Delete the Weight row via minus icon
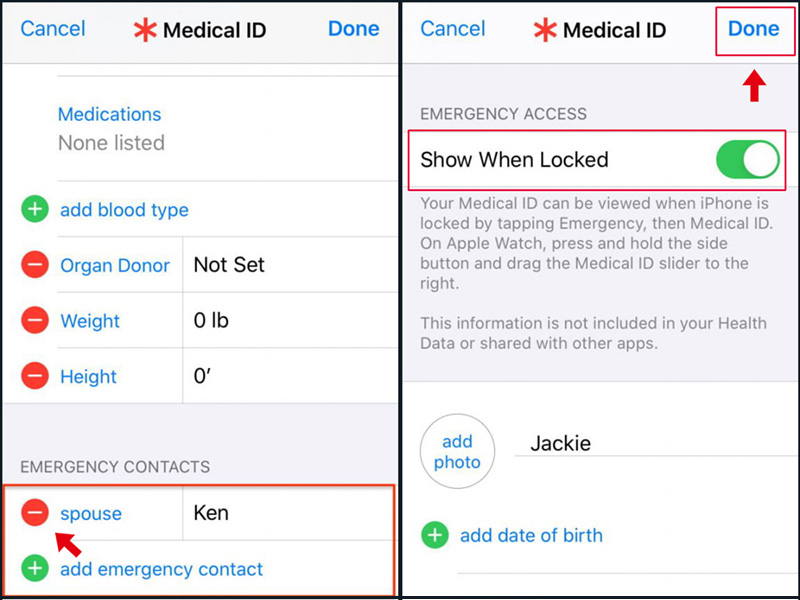The width and height of the screenshot is (800, 600). 35,320
